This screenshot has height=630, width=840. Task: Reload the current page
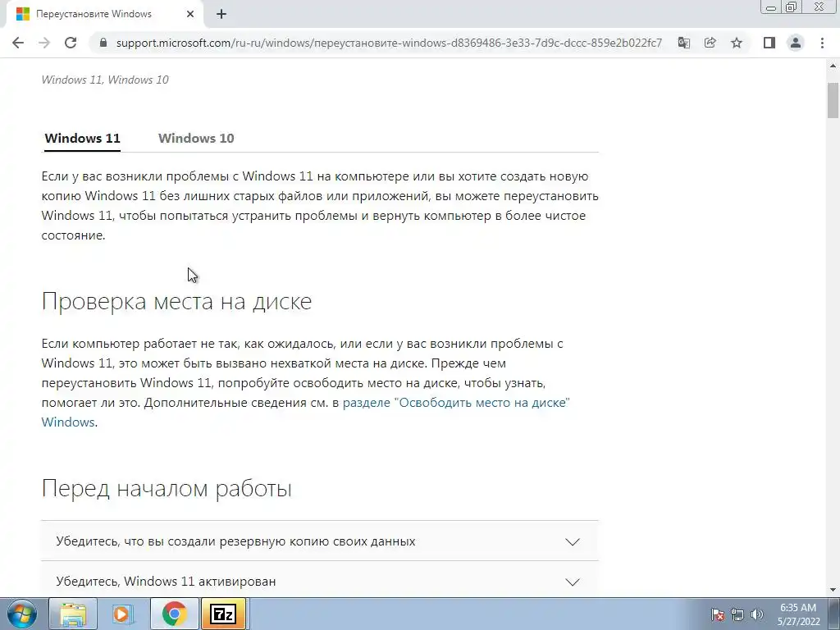point(71,43)
